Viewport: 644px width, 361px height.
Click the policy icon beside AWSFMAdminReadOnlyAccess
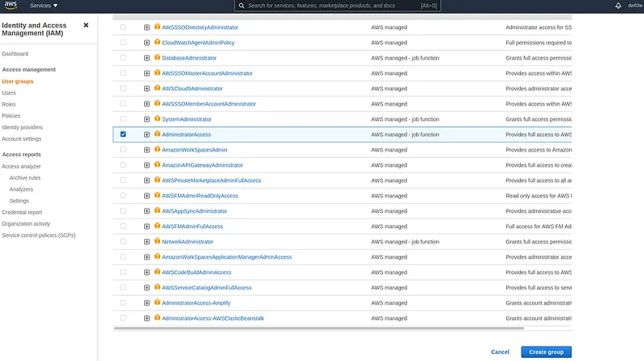[157, 195]
